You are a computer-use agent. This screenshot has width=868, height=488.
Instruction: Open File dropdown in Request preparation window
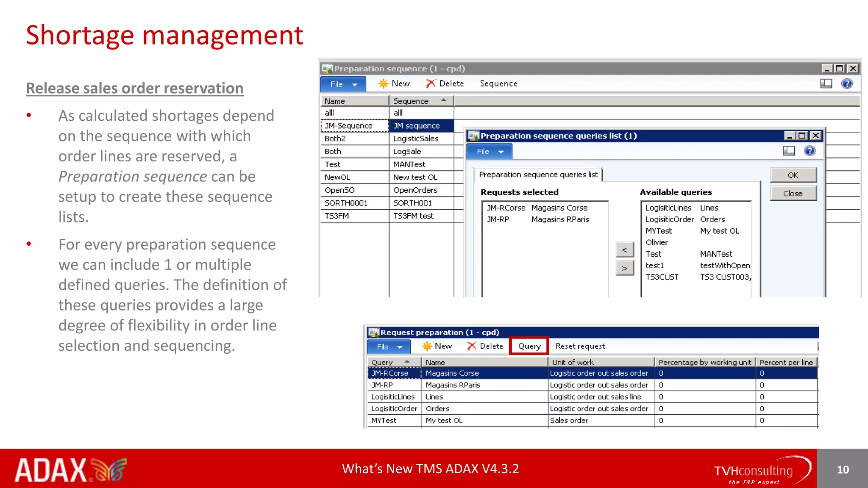[x=389, y=347]
